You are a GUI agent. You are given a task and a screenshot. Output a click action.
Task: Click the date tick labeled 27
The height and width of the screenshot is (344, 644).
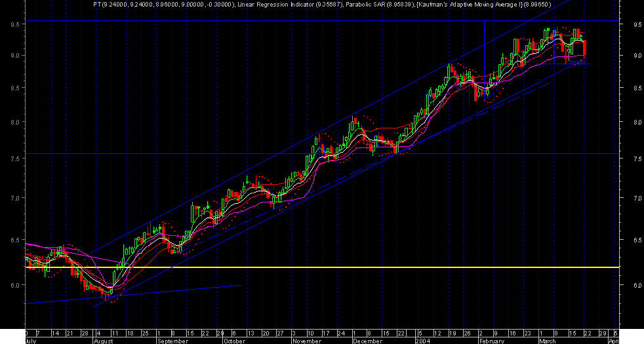point(280,333)
